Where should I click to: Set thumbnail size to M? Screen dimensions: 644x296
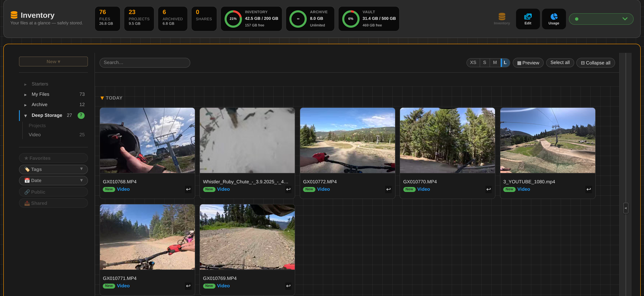coord(495,63)
